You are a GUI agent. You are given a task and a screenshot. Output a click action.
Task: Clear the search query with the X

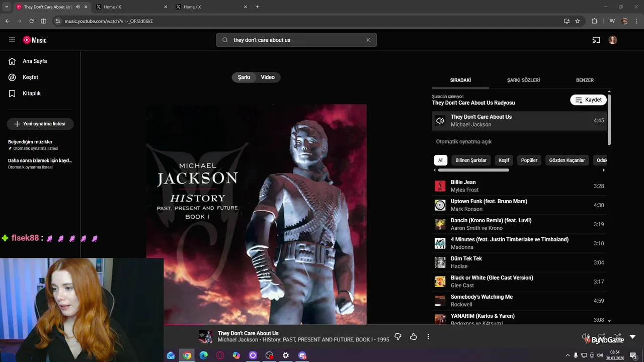(x=368, y=40)
